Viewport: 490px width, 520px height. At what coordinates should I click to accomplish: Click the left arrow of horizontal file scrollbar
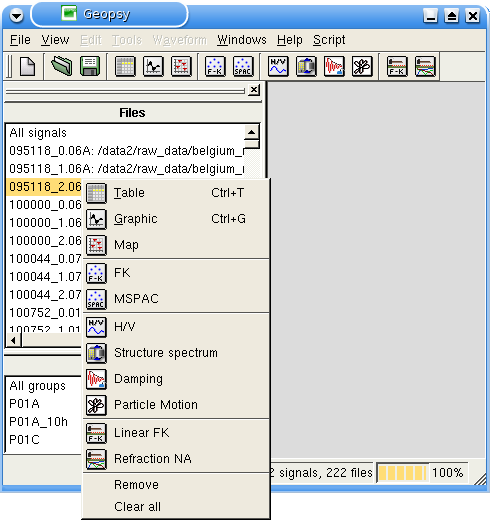13,340
